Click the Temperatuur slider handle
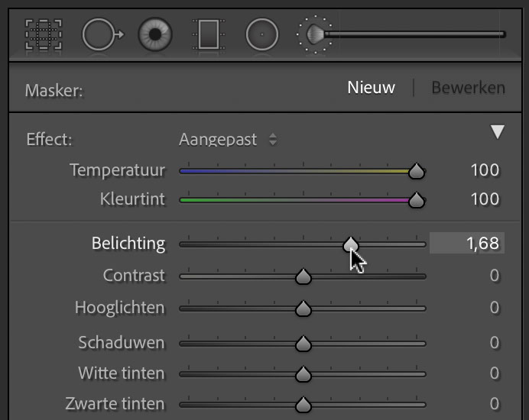529x420 pixels. (x=417, y=171)
